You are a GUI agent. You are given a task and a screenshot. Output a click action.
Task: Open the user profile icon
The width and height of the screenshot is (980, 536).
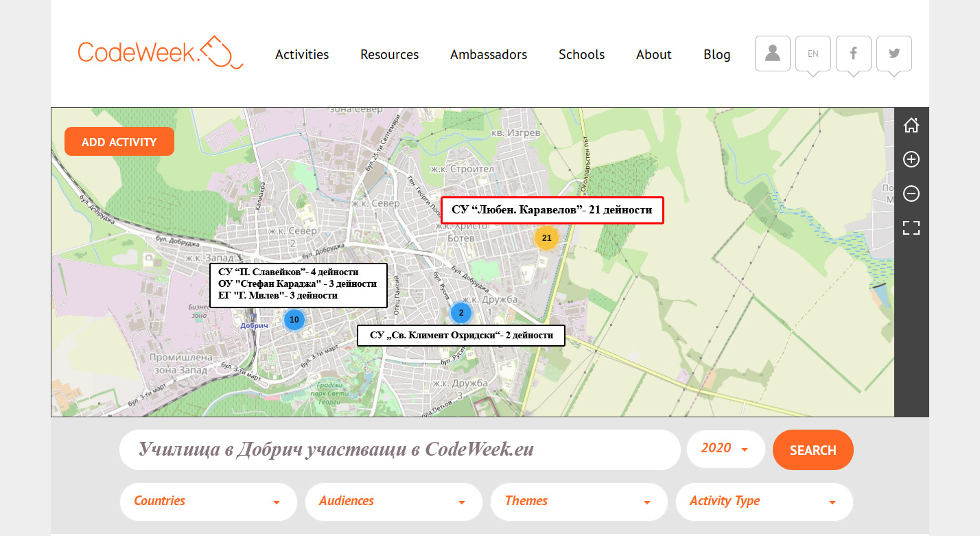[773, 54]
